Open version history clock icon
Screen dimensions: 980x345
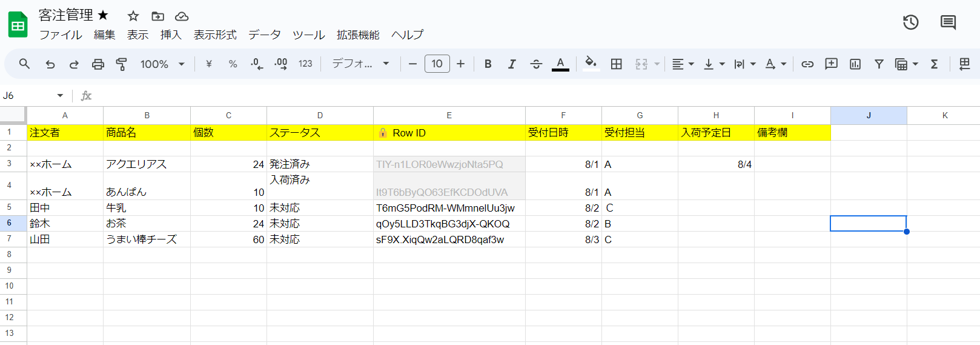[911, 22]
